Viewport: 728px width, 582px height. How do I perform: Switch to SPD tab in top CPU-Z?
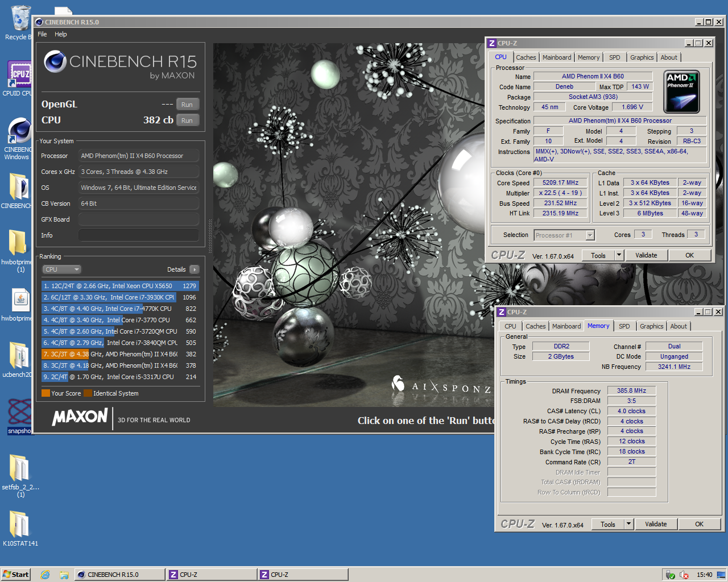click(615, 57)
